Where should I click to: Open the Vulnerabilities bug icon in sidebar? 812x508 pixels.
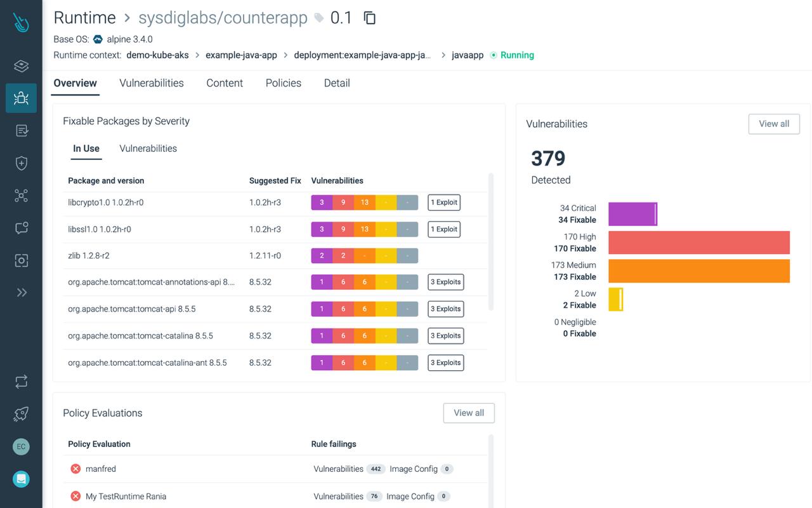point(21,98)
